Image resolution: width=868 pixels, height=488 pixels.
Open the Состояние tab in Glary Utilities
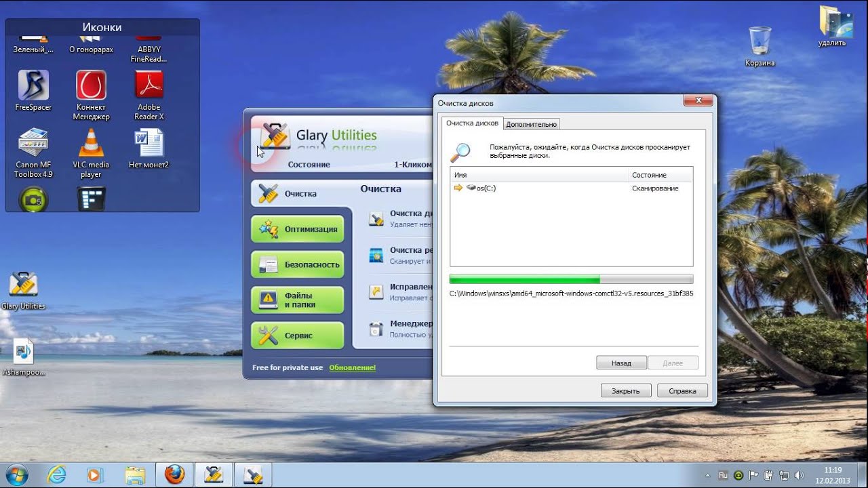point(309,165)
